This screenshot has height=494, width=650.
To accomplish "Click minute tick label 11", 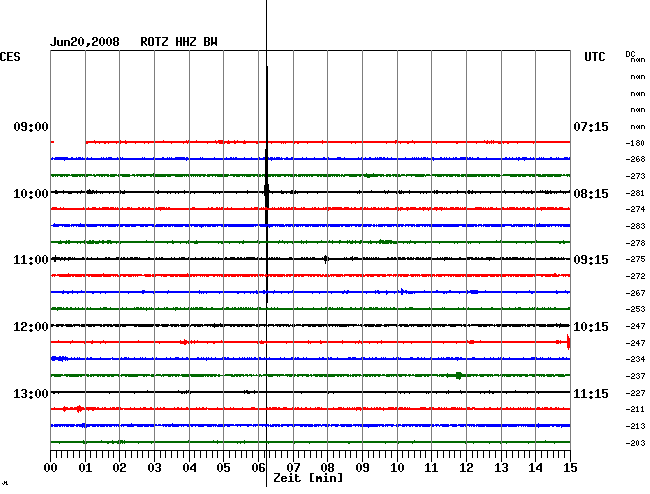I will tap(431, 468).
